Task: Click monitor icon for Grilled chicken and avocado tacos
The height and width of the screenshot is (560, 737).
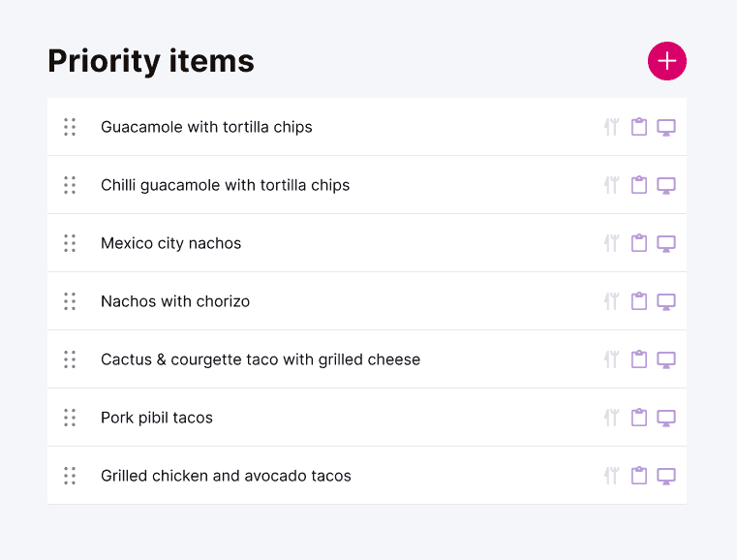Action: pos(666,477)
